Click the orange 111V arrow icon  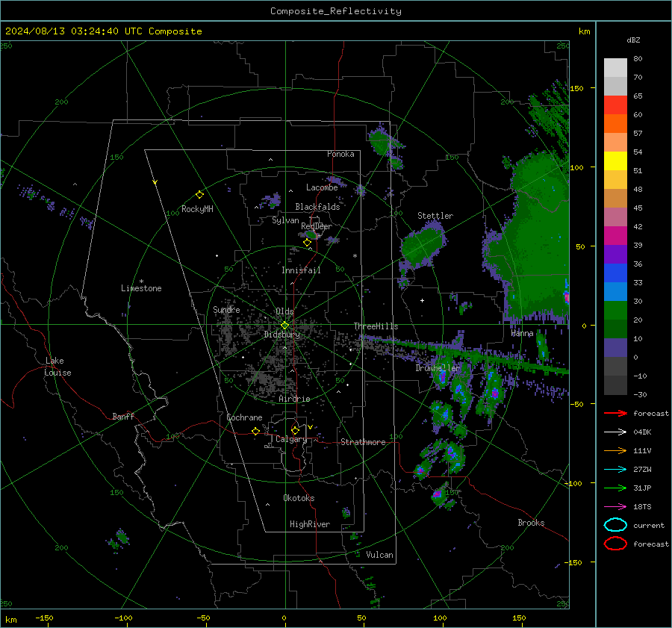coord(615,450)
